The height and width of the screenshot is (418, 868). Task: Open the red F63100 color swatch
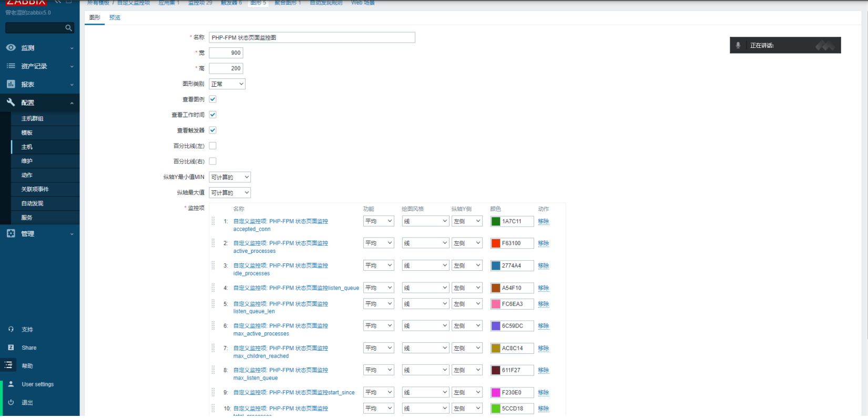pos(496,243)
